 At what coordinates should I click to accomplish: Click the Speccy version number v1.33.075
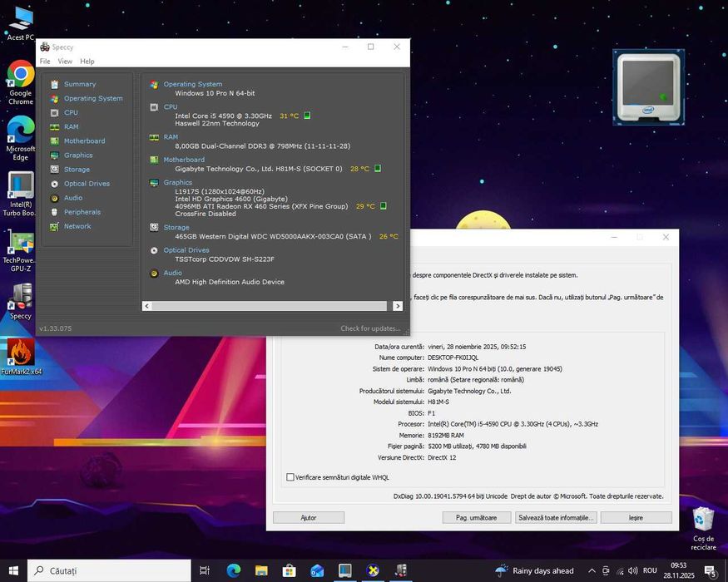pyautogui.click(x=55, y=328)
